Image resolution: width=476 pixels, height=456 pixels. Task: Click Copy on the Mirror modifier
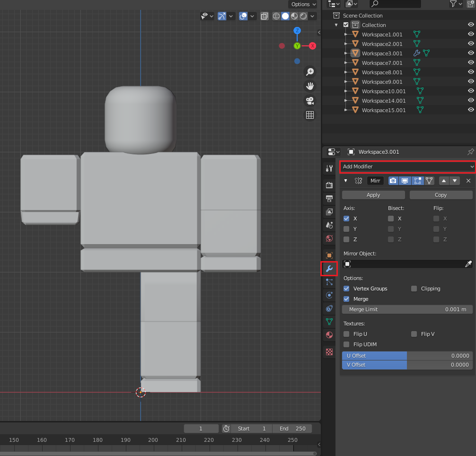pyautogui.click(x=441, y=195)
